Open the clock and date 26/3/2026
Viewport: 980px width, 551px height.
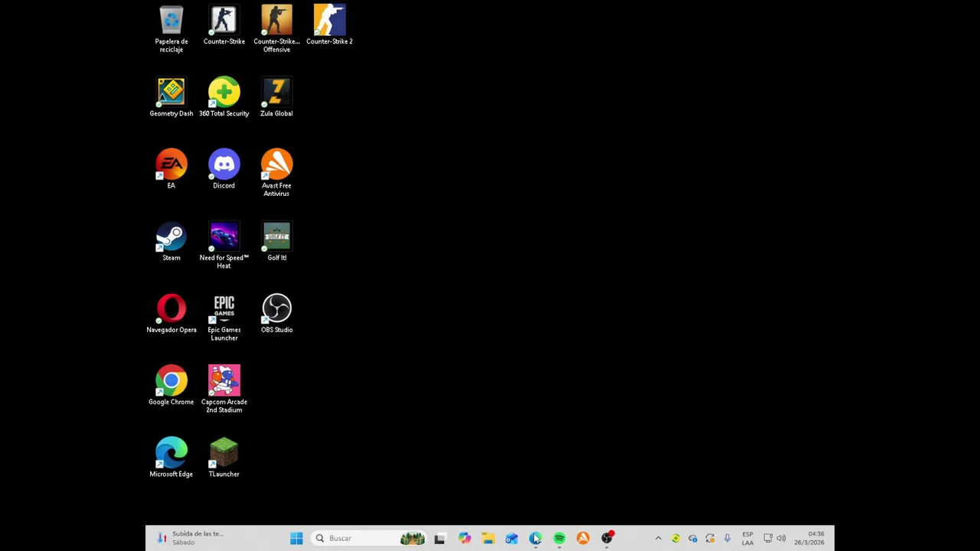(x=809, y=538)
